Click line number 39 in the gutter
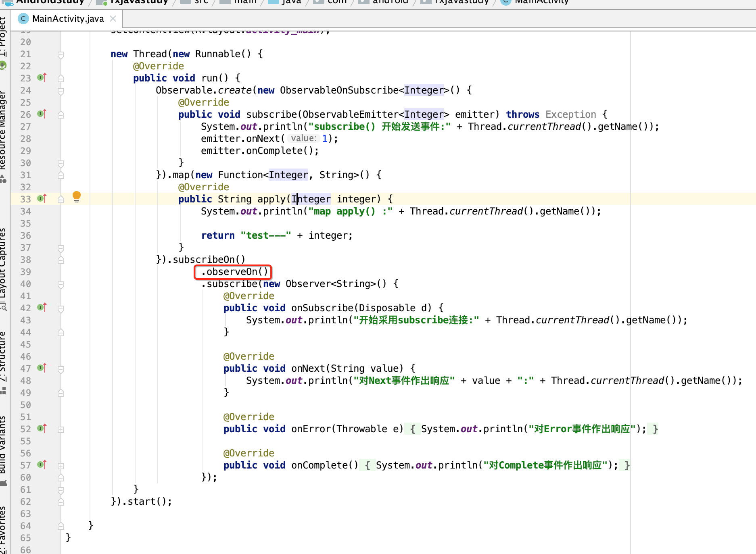 point(25,272)
